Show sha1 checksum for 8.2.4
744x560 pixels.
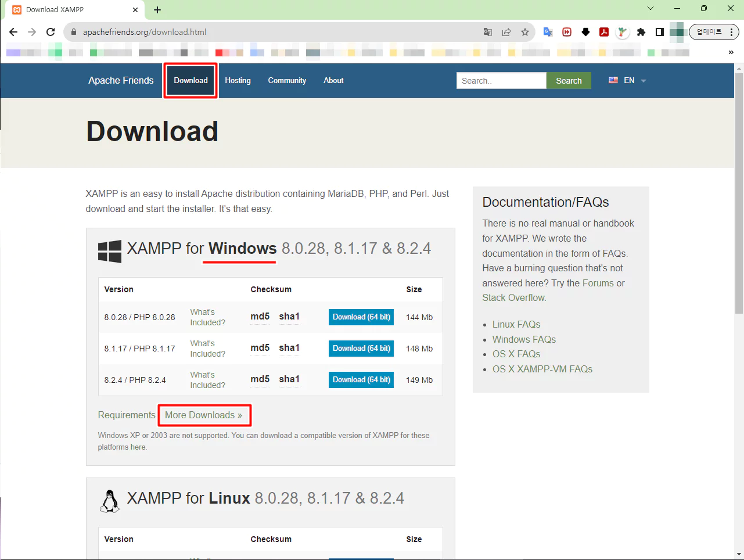289,379
